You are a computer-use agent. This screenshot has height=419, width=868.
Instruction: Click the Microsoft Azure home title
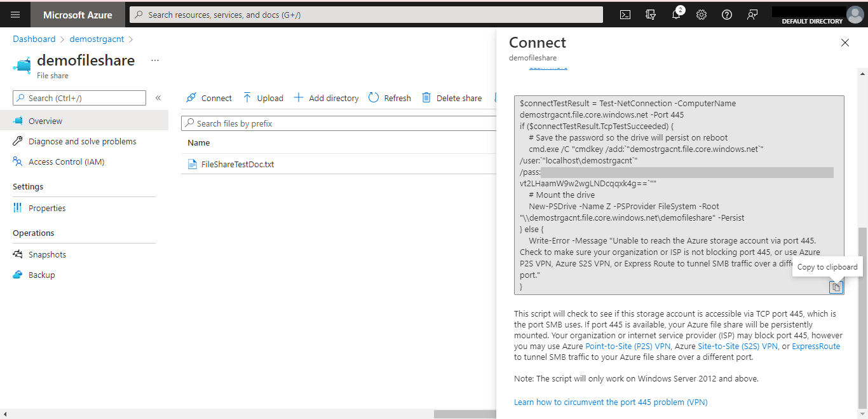[78, 15]
